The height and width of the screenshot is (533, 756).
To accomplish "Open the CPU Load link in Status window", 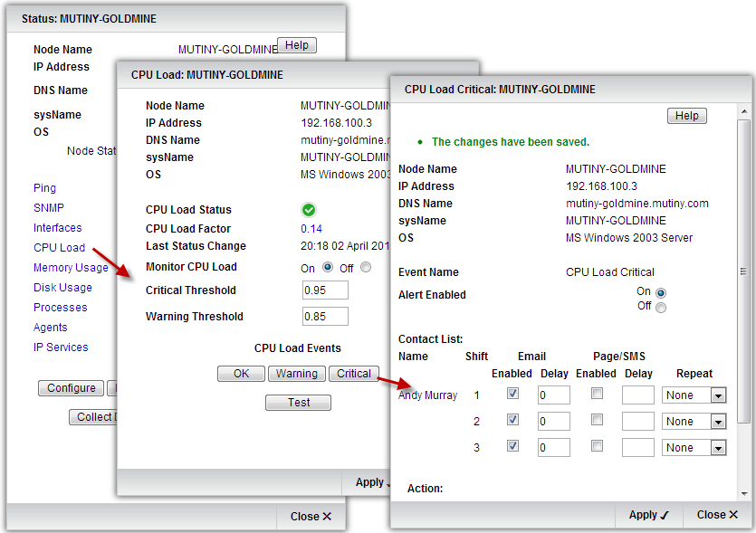I will [60, 248].
